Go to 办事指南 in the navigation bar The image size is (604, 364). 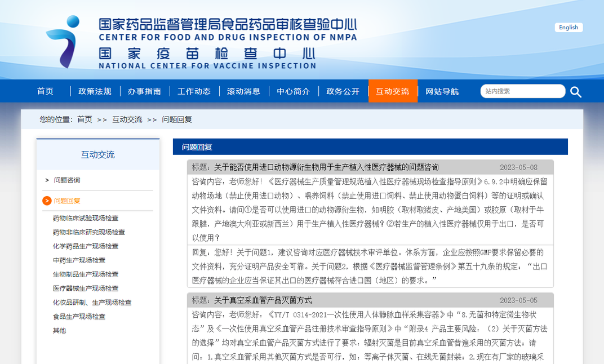[x=144, y=91]
